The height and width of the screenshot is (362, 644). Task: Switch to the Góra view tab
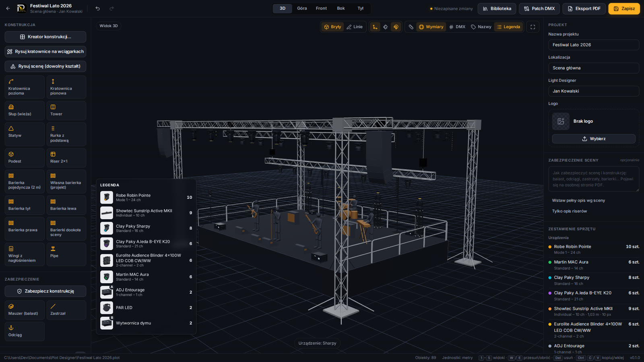coord(302,8)
